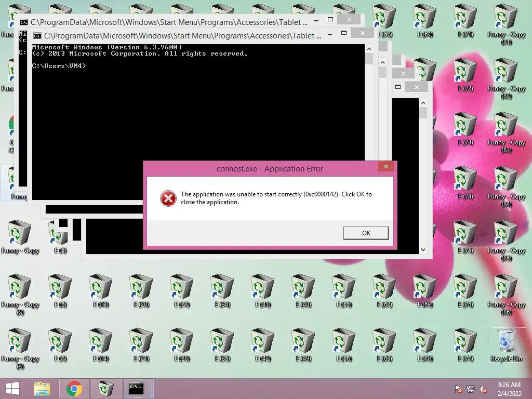Open the network tray icon
The width and height of the screenshot is (532, 399).
pos(471,389)
